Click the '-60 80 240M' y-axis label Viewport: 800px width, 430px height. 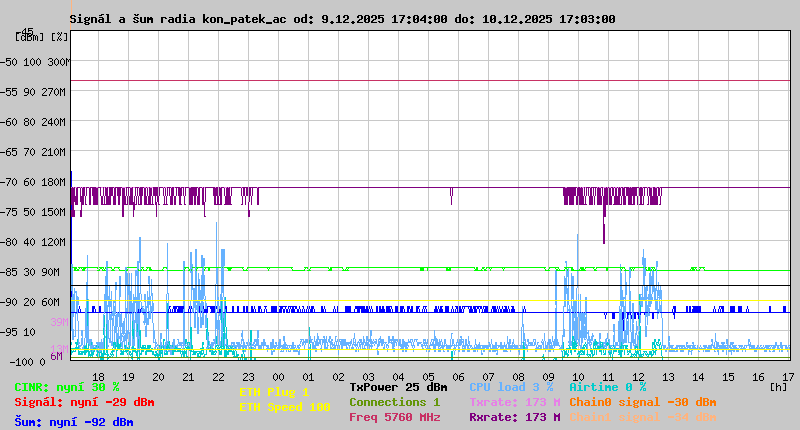[x=33, y=122]
